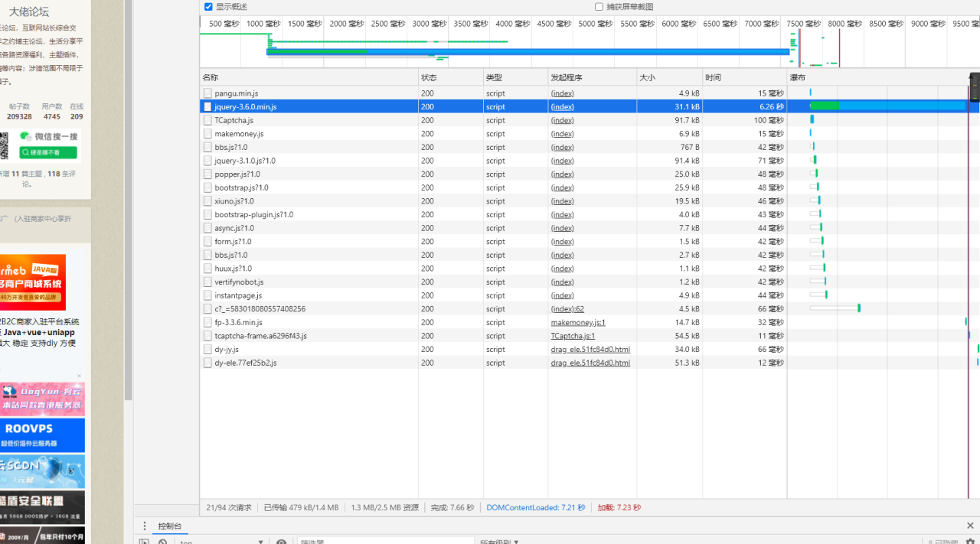The image size is (980, 544).
Task: Click the console eye live expression icon
Action: (x=282, y=542)
